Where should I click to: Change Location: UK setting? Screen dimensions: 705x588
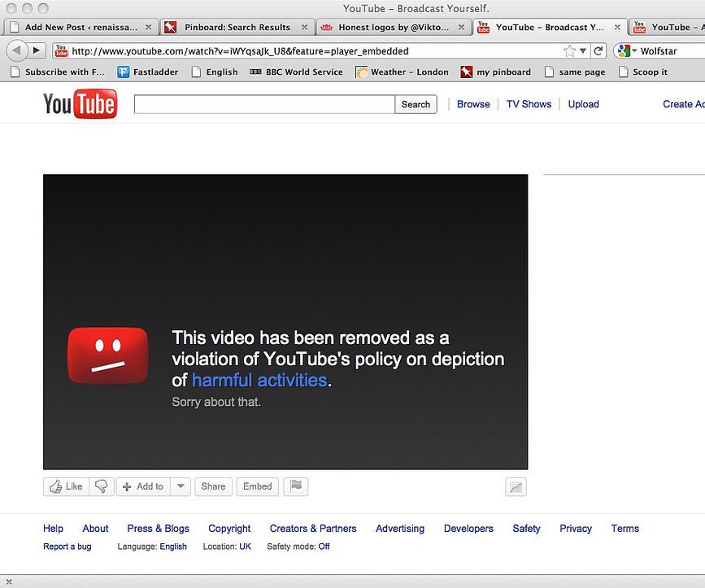click(227, 547)
